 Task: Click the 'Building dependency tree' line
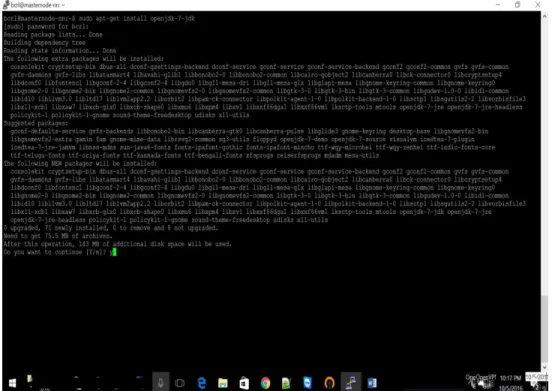pyautogui.click(x=44, y=43)
